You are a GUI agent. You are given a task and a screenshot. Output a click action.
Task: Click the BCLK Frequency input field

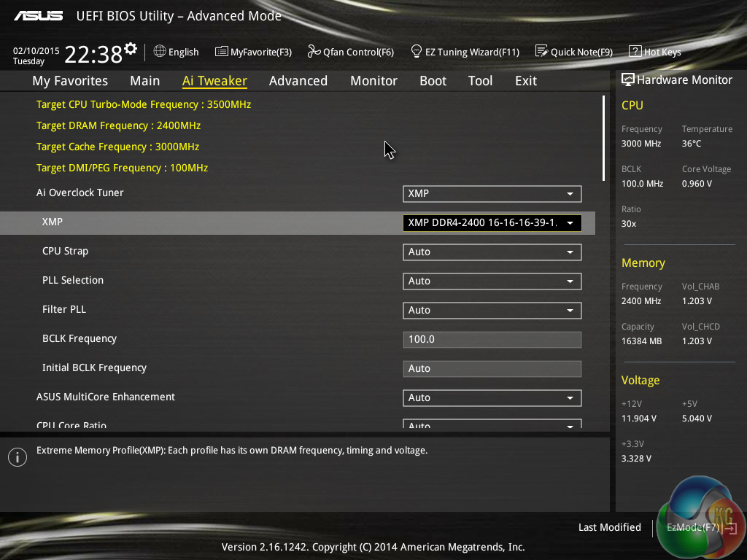pos(492,340)
